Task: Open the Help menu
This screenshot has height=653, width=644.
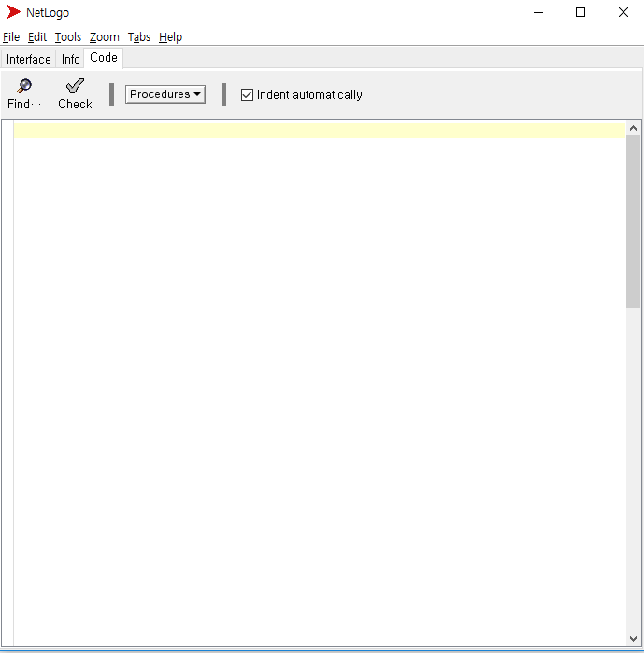Action: coord(170,37)
